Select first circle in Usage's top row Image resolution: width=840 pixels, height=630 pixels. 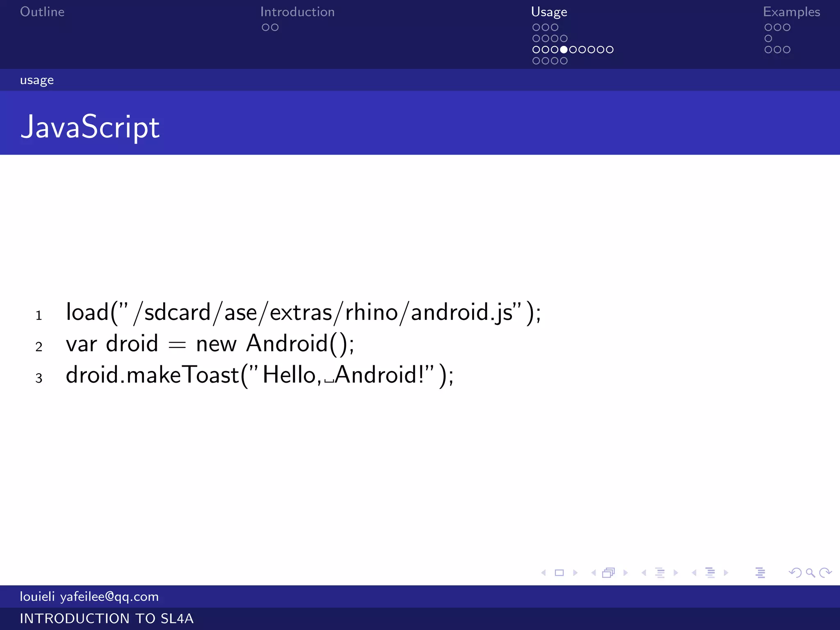(536, 27)
